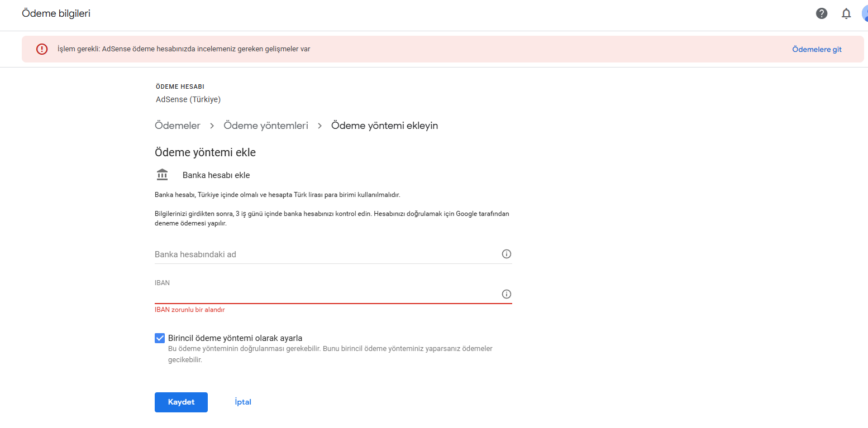Show info icon for IBAN field
This screenshot has width=868, height=428.
[507, 294]
